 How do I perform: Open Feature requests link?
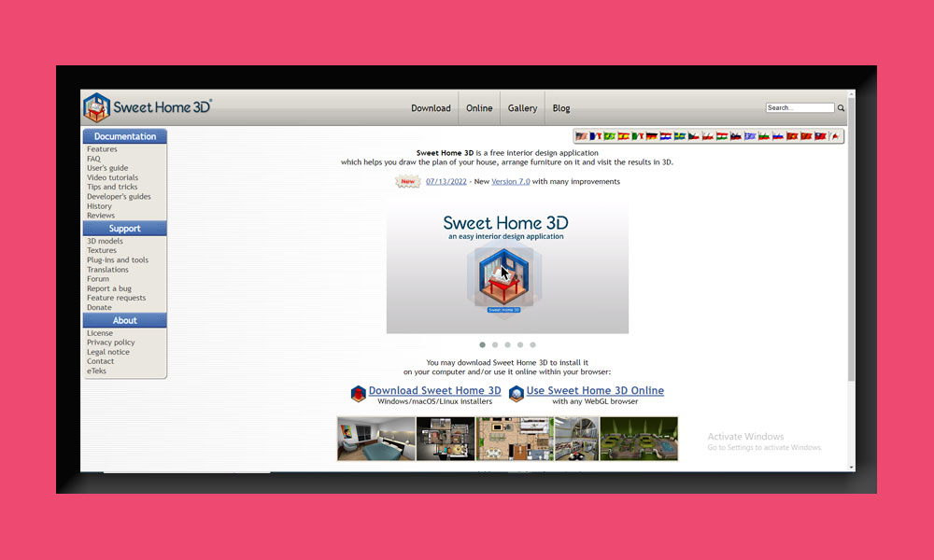pos(116,298)
